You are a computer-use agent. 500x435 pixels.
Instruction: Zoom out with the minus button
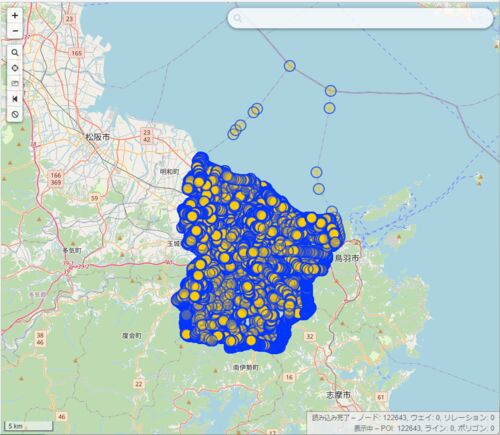(x=15, y=31)
